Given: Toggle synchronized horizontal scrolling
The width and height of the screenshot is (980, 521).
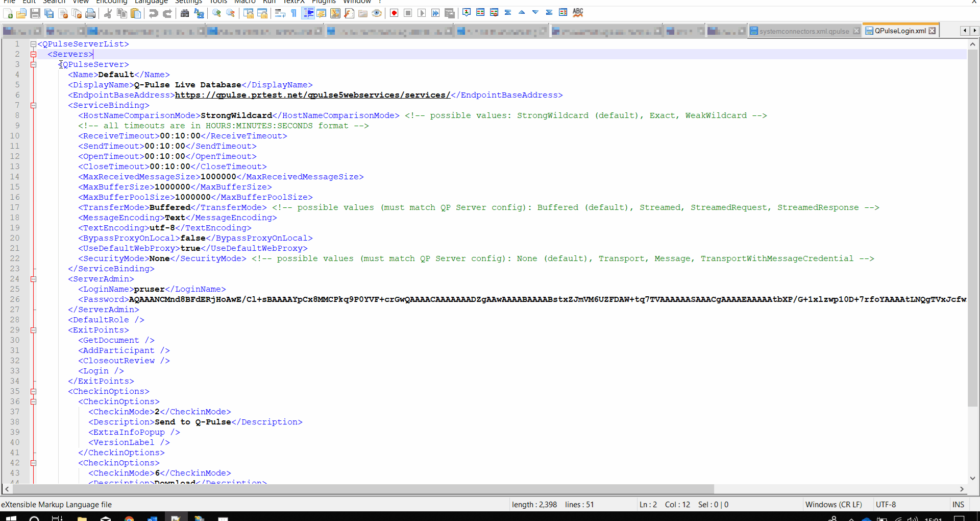Looking at the screenshot, I should tap(262, 13).
